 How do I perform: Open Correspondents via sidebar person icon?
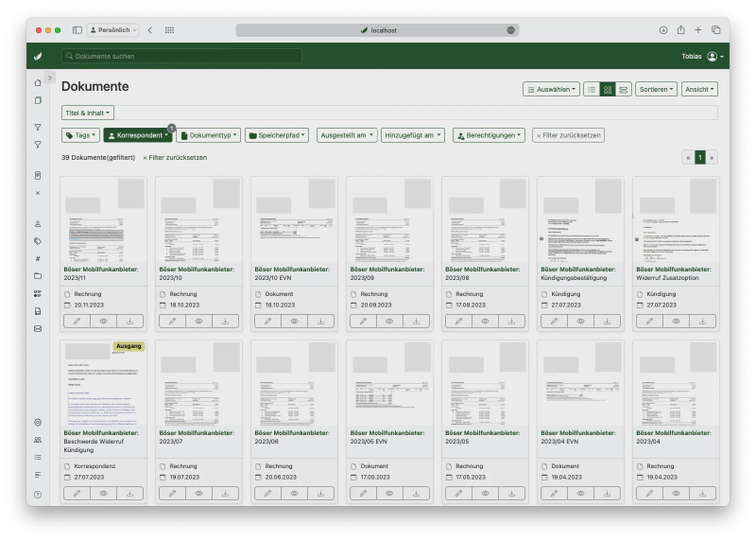[x=38, y=224]
